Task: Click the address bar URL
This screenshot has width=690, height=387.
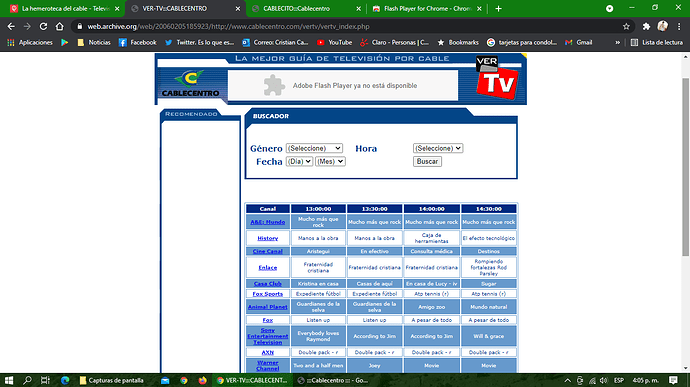Action: [228, 26]
